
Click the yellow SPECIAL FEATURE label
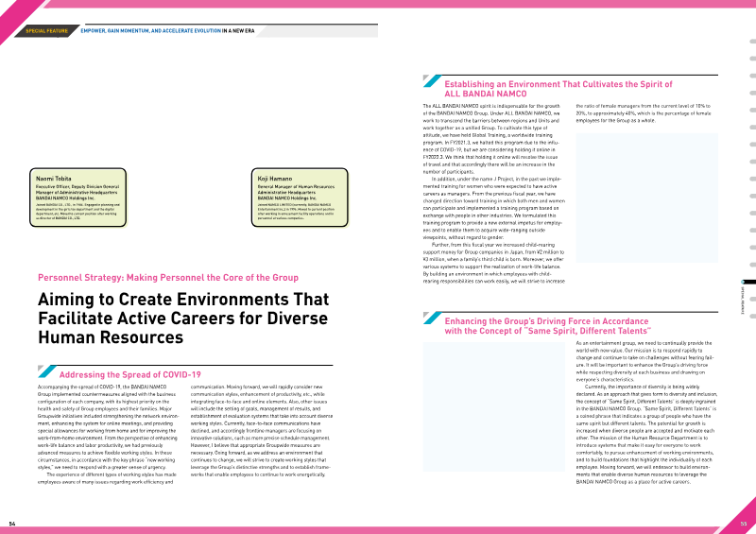coord(46,31)
